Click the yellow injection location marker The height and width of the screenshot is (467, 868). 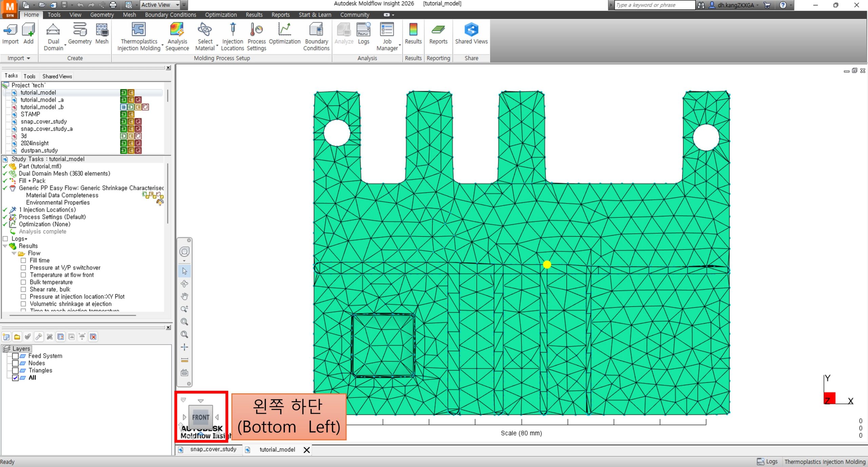click(x=547, y=265)
